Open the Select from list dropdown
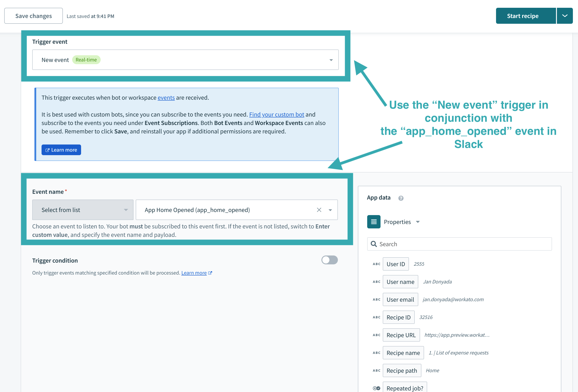Viewport: 578px width, 392px height. tap(83, 210)
